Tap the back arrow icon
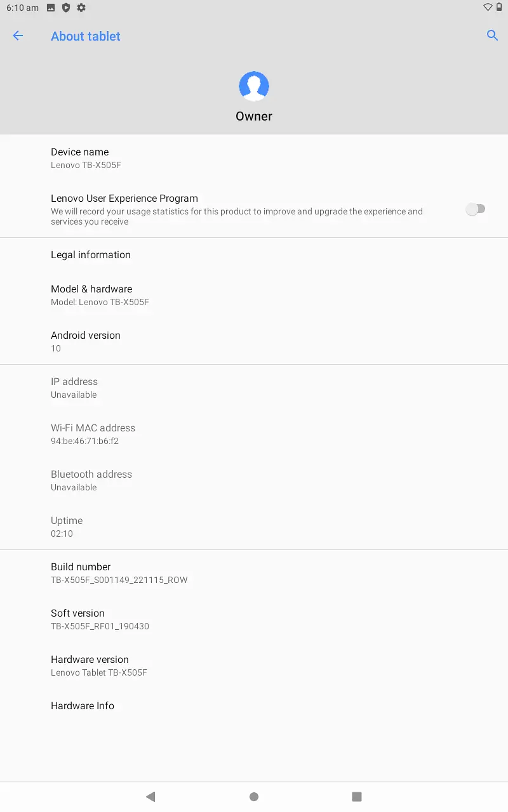508x812 pixels. 18,36
